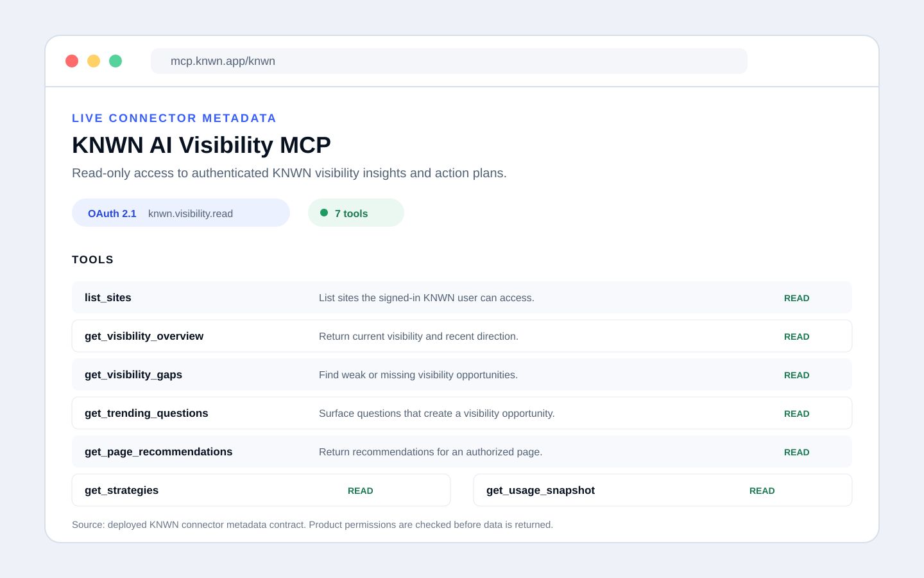924x578 pixels.
Task: Click the 'Read-only access to authenticated' subtitle
Action: click(289, 173)
